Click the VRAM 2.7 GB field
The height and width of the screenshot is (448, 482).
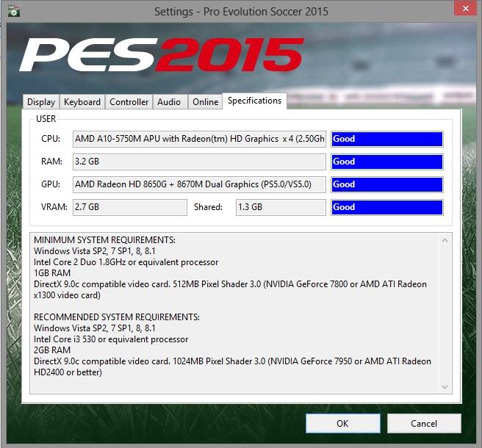(x=130, y=207)
